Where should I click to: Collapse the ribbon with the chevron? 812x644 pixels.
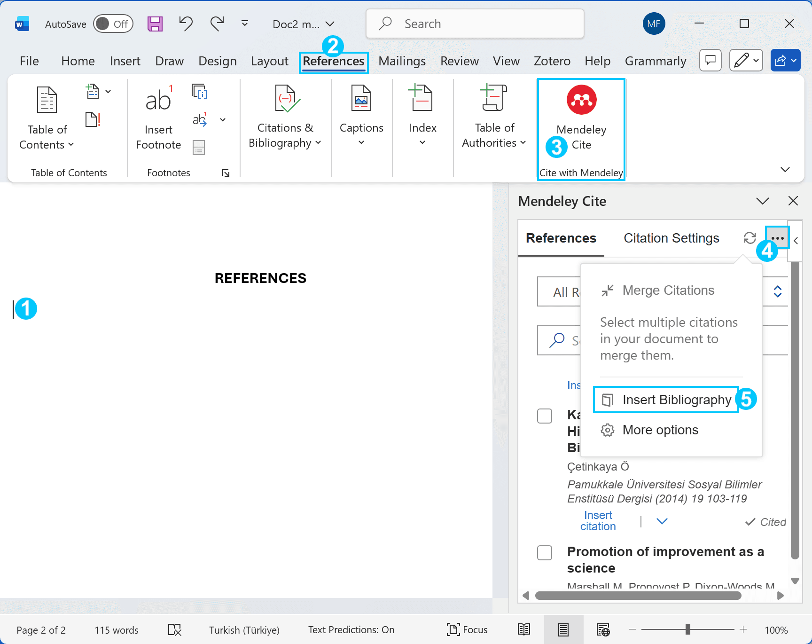click(x=785, y=169)
